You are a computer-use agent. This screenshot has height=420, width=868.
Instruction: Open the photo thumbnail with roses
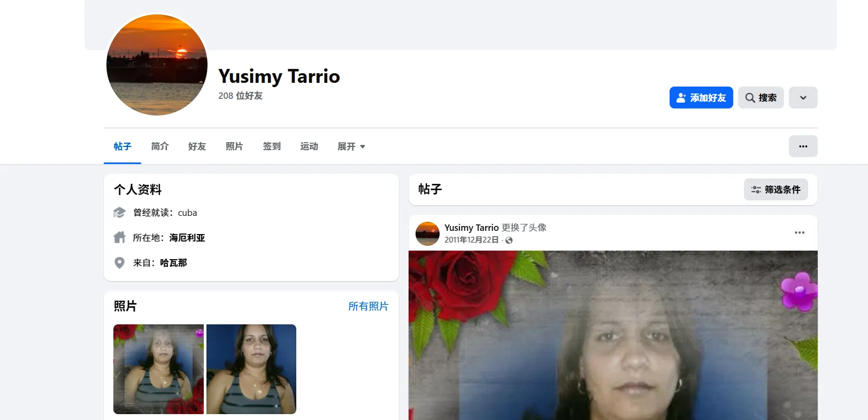point(158,369)
